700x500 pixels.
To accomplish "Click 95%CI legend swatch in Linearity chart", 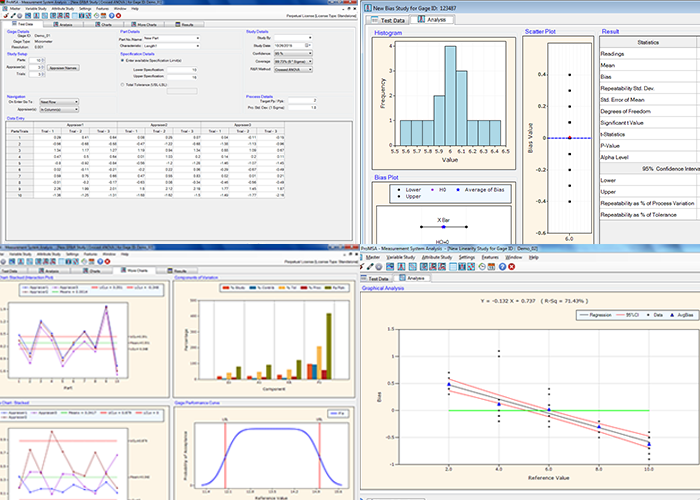I will (x=621, y=315).
